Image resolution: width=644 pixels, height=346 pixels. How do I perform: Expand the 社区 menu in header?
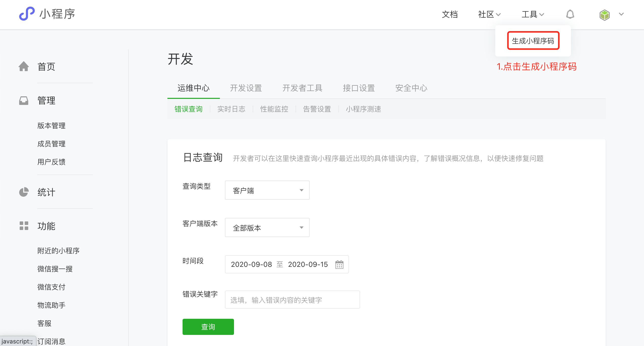pyautogui.click(x=489, y=14)
